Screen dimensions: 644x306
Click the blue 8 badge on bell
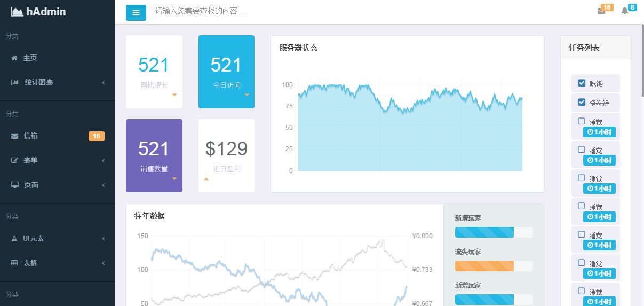pos(632,7)
